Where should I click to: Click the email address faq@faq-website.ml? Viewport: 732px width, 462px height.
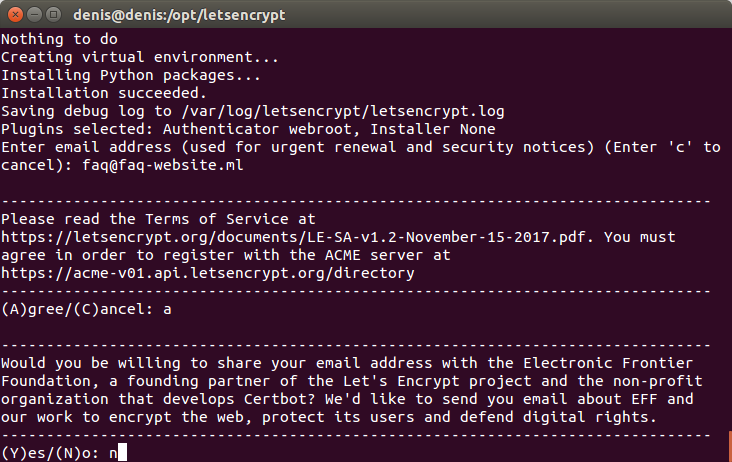coord(163,165)
